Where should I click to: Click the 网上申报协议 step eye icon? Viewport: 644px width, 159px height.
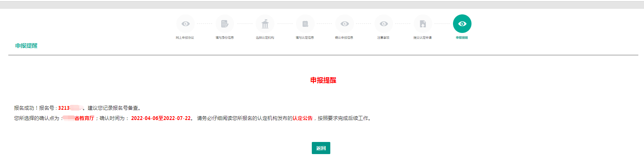tap(185, 24)
